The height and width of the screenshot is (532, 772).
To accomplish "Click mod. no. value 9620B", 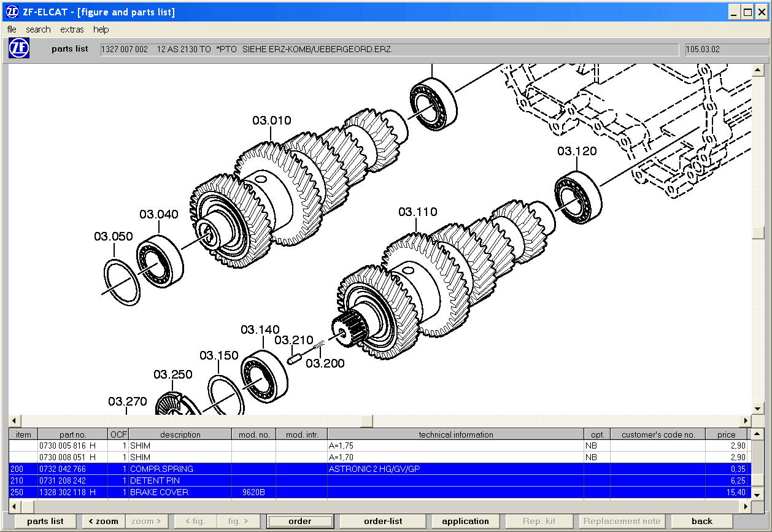I will (x=253, y=492).
